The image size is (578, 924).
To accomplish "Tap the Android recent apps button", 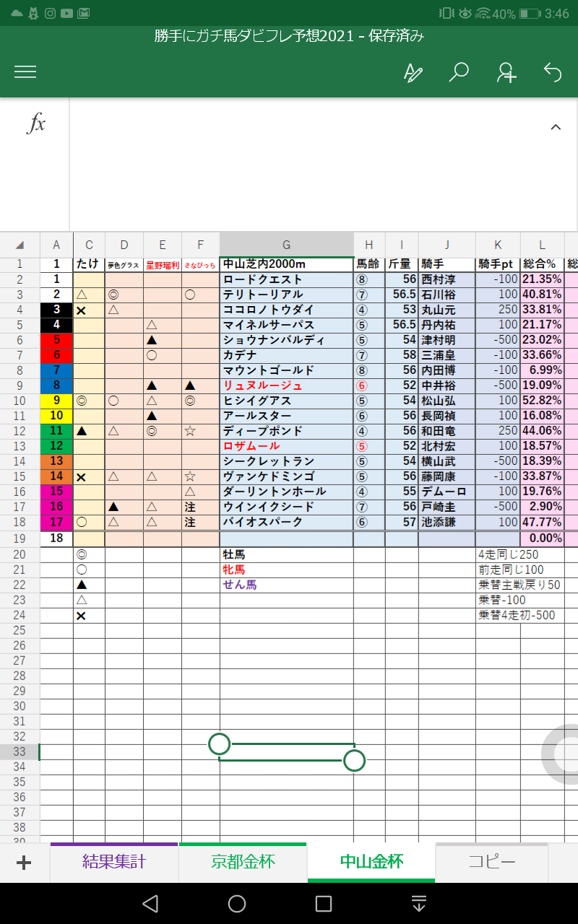I will coord(324,904).
